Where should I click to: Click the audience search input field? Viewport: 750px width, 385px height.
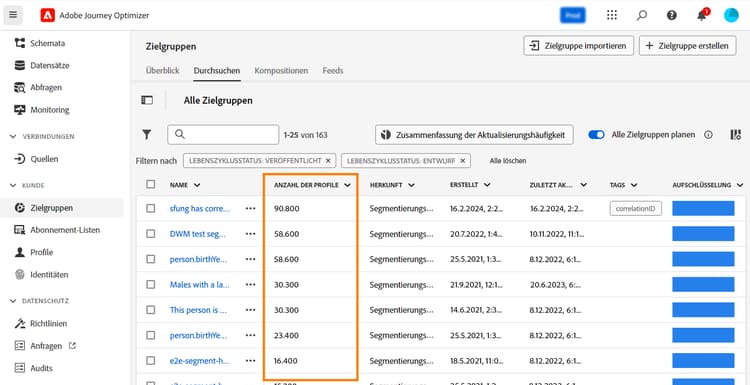tap(223, 135)
